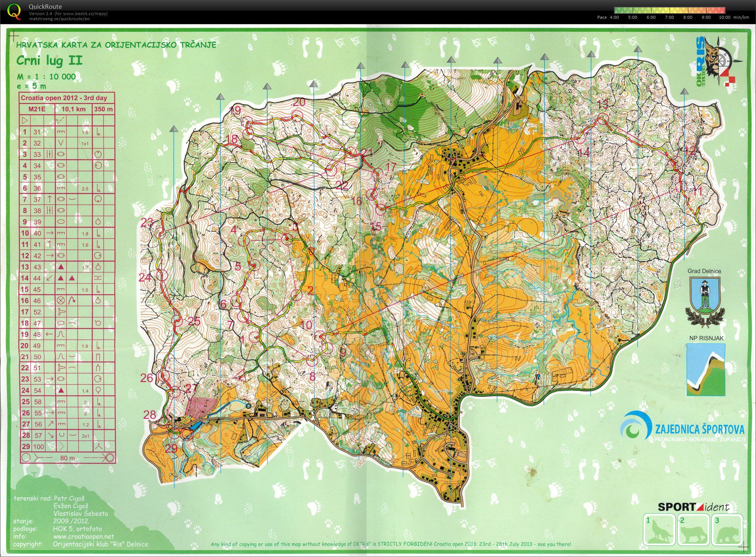Click control number 23 on the map
Viewport: 756px width, 557px height.
pos(147,222)
